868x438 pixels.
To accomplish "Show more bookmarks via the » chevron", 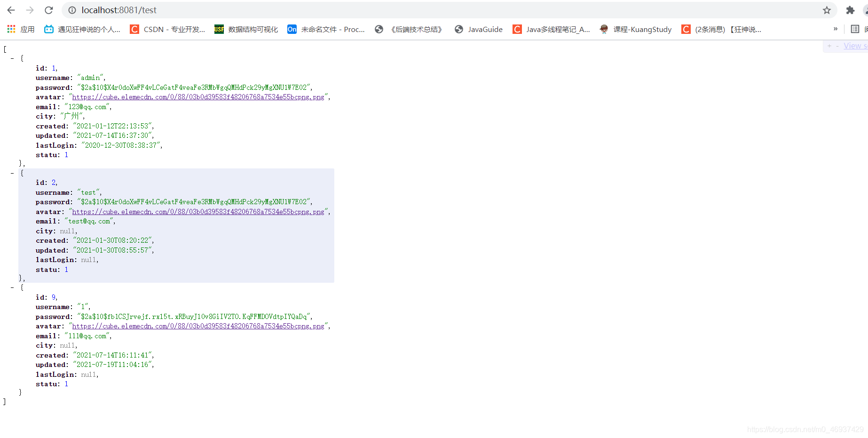I will click(836, 29).
